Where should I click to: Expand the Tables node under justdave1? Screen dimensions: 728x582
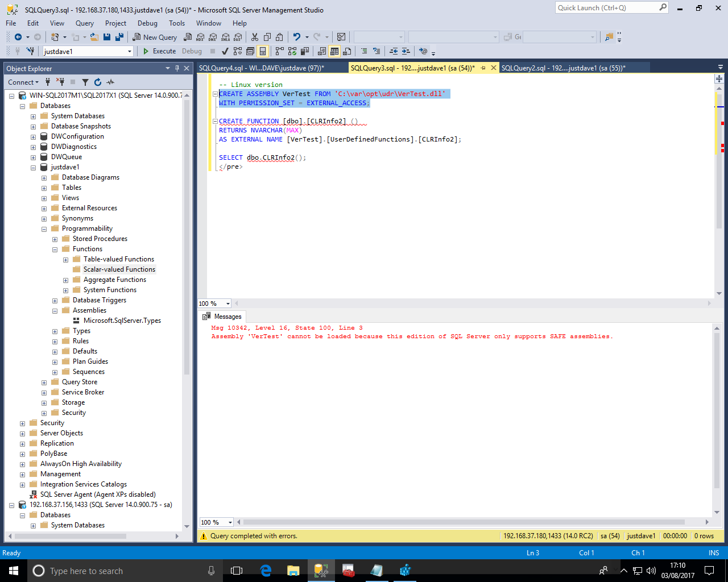[44, 188]
